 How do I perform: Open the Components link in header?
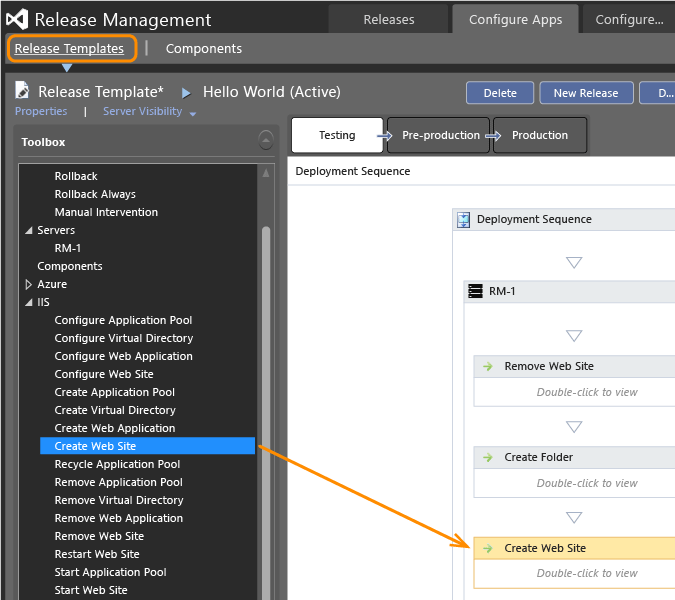(204, 49)
